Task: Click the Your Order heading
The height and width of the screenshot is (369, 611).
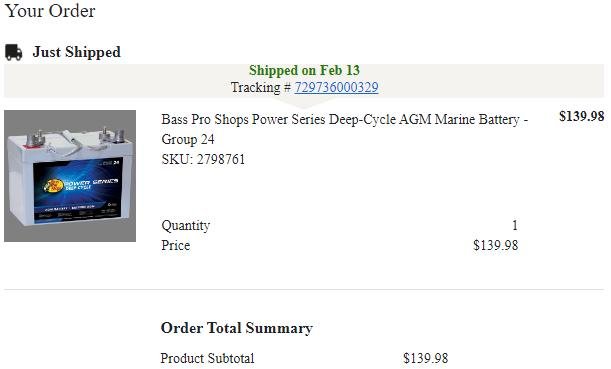Action: tap(50, 11)
